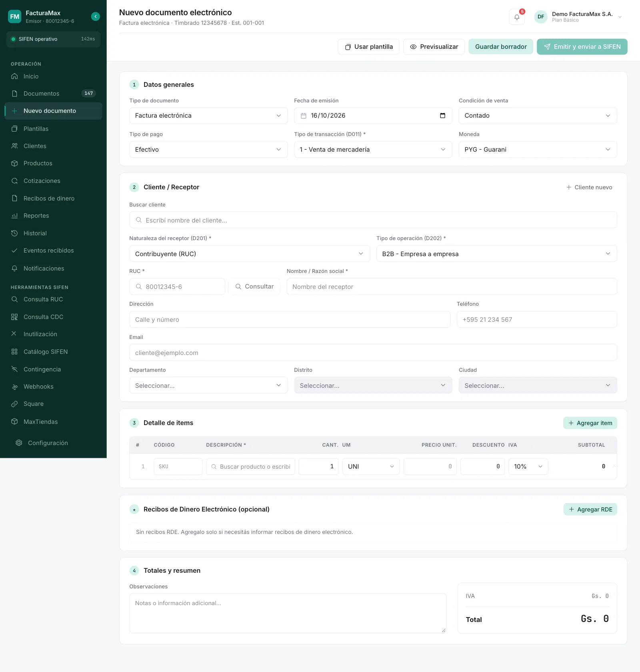The height and width of the screenshot is (672, 640).
Task: Click Cliente nuevo link
Action: [x=589, y=187]
